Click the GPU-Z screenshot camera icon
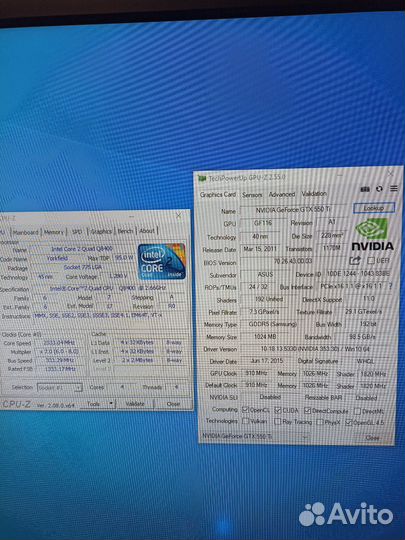This screenshot has height=540, width=405. [365, 189]
